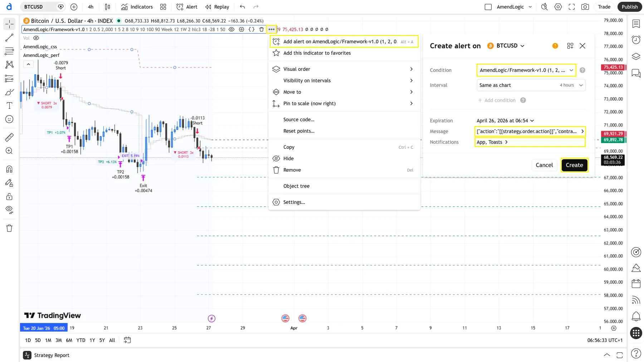Open the Interval 'Same as chart' dropdown

click(531, 85)
